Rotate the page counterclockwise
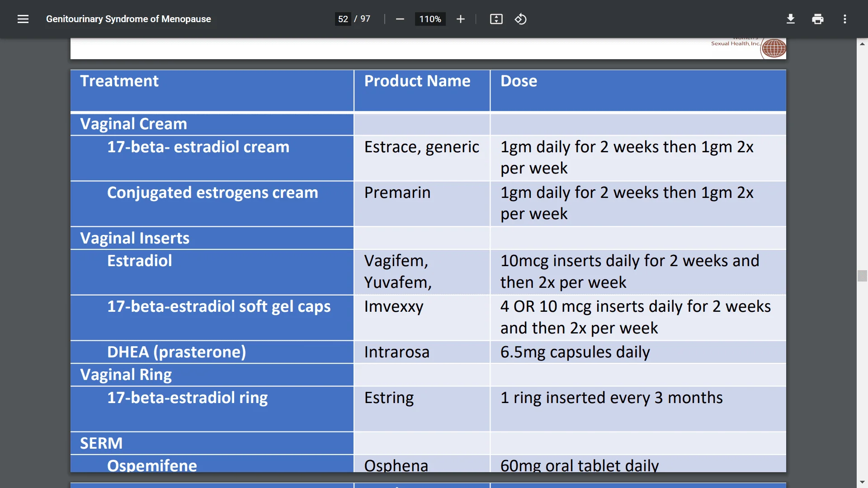Image resolution: width=868 pixels, height=488 pixels. pos(521,19)
